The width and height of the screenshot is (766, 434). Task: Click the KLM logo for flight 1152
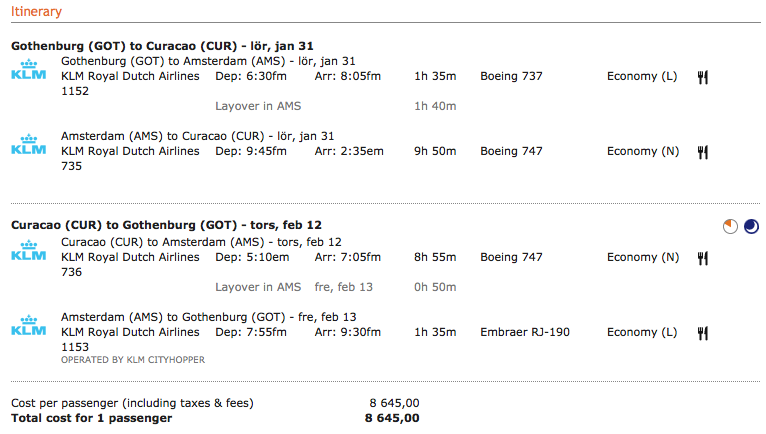click(x=28, y=71)
